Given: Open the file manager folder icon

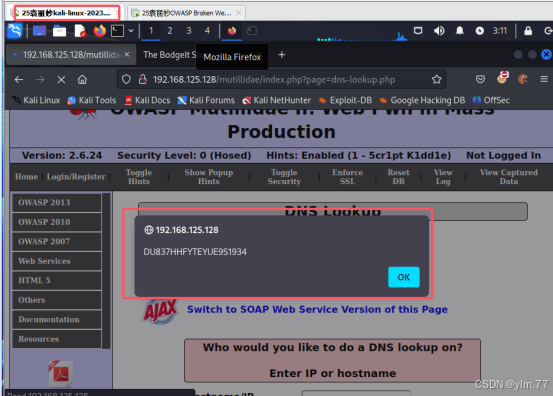Looking at the screenshot, I should [x=59, y=31].
